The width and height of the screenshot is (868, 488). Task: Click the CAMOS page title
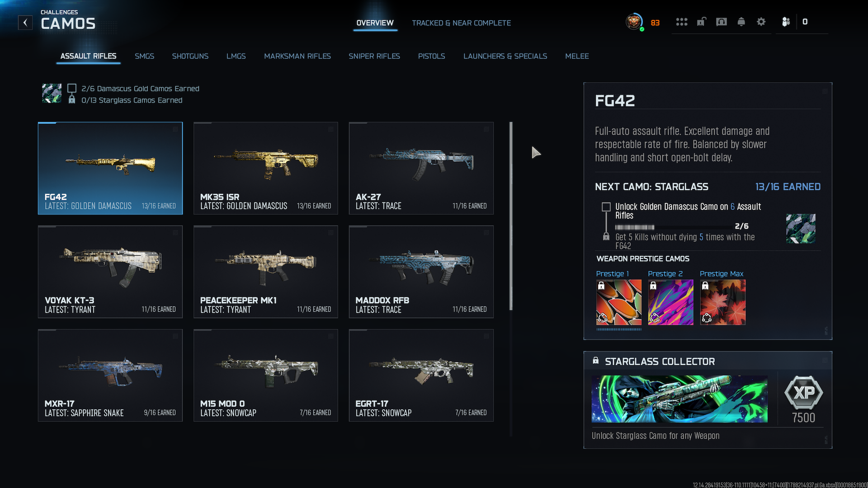(x=68, y=23)
